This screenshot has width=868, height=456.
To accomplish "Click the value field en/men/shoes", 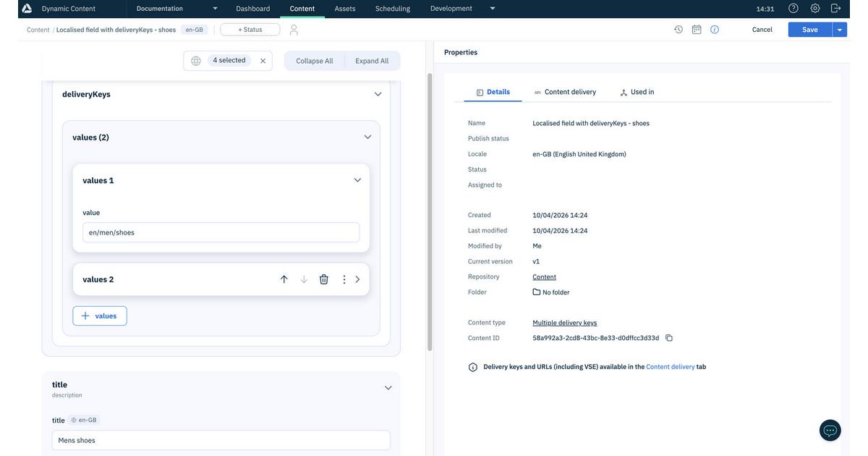I will tap(221, 232).
